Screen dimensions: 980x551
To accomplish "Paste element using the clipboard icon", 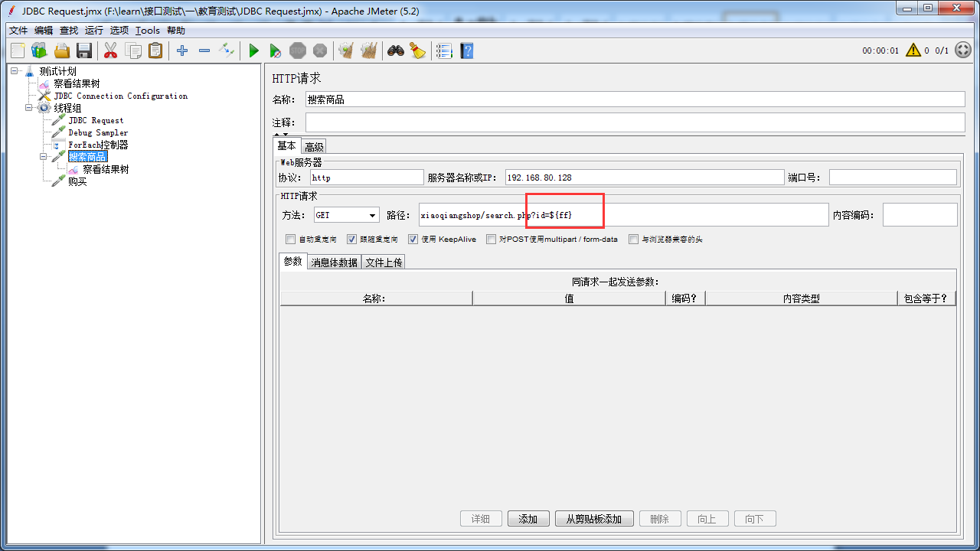I will pos(155,51).
